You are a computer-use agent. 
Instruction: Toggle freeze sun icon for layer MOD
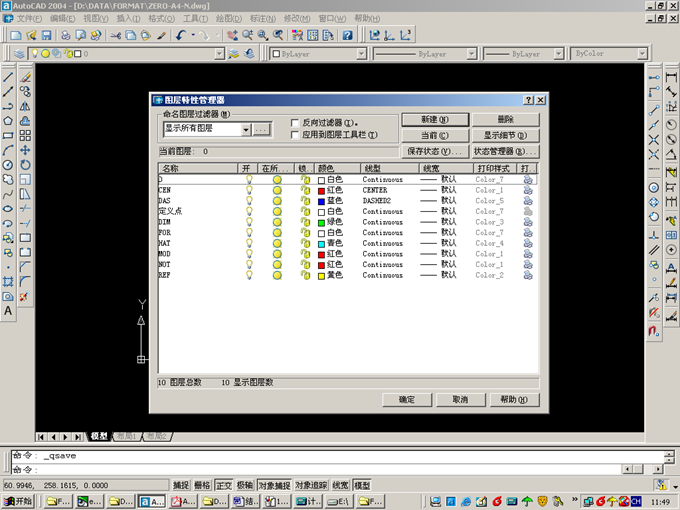pyautogui.click(x=277, y=254)
